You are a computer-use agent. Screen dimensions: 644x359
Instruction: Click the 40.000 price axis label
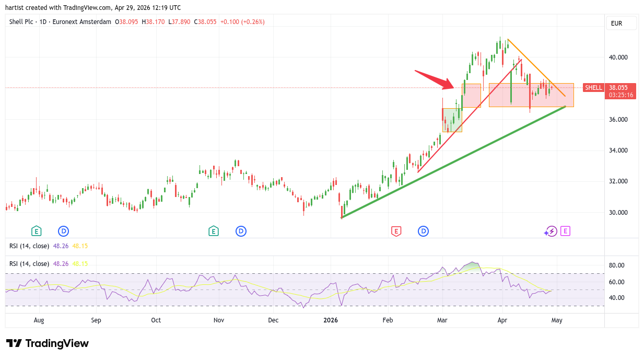coord(620,57)
